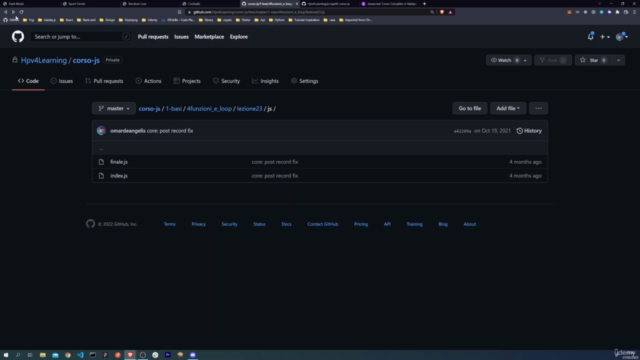
Task: Click the omardeangelis author link
Action: 128,131
